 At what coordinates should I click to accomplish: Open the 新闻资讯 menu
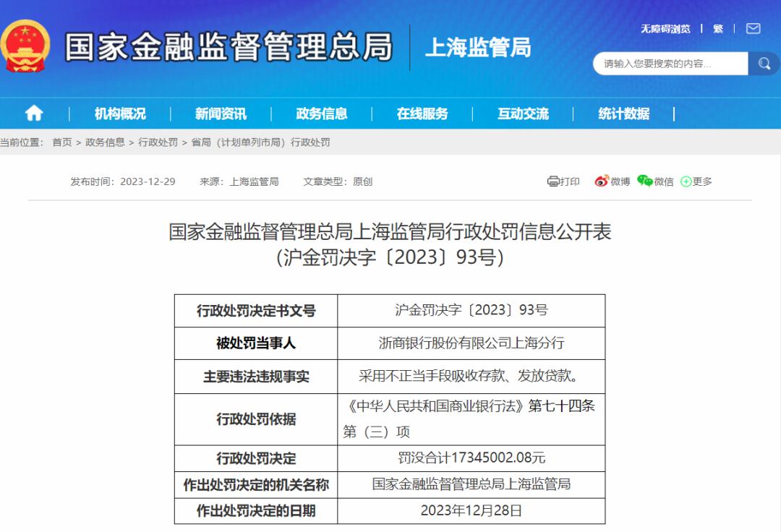[x=221, y=113]
